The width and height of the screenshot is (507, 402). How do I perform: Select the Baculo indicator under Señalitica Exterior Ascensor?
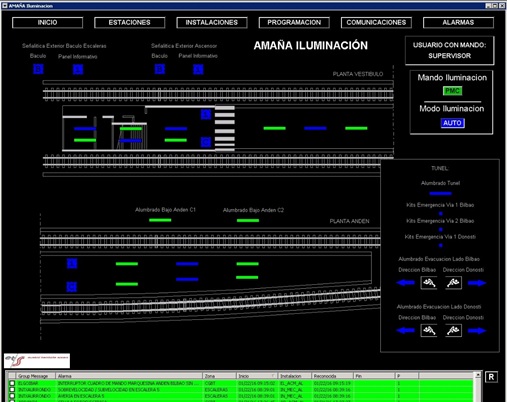pos(160,69)
